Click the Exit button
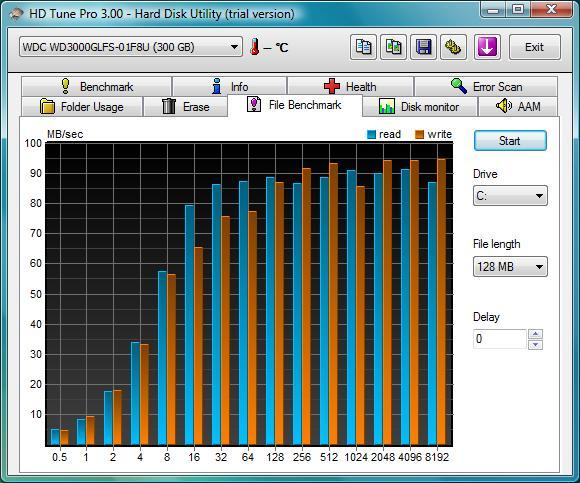 point(535,47)
